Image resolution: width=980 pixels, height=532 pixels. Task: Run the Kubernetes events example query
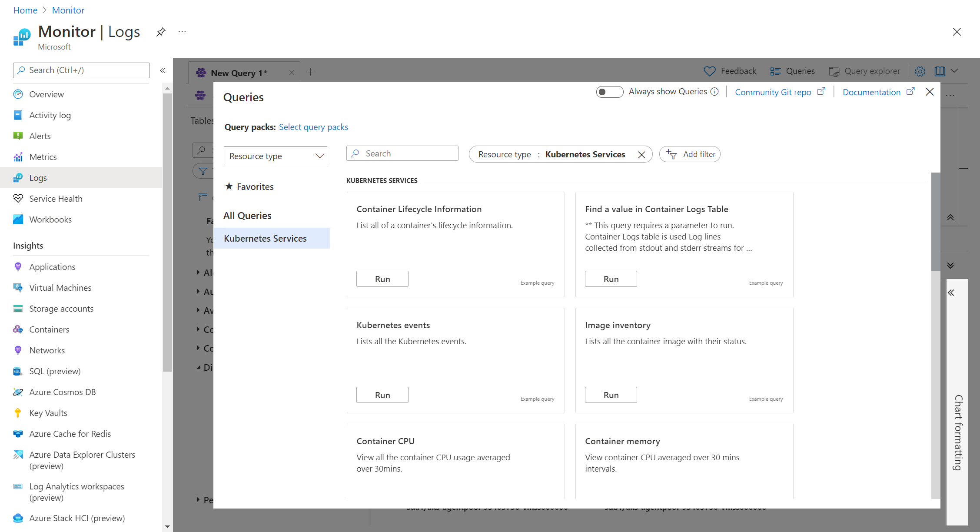382,395
